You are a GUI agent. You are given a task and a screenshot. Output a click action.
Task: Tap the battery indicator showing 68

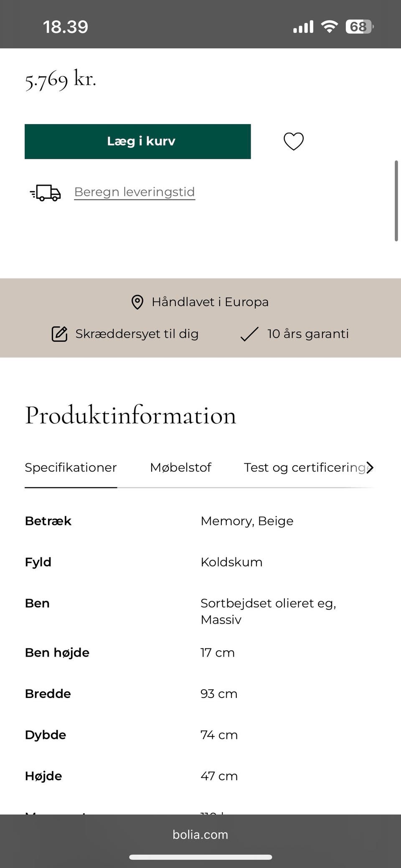358,26
